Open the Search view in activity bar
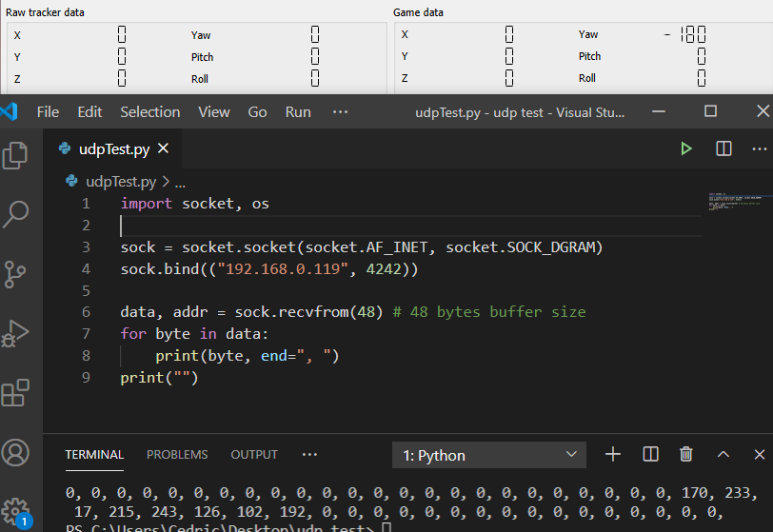773x532 pixels. point(15,214)
